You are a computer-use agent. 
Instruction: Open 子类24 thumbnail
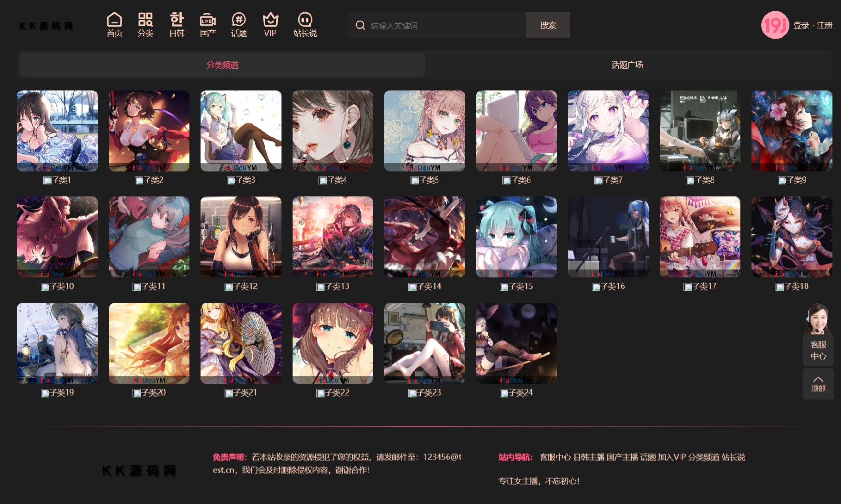pos(517,344)
